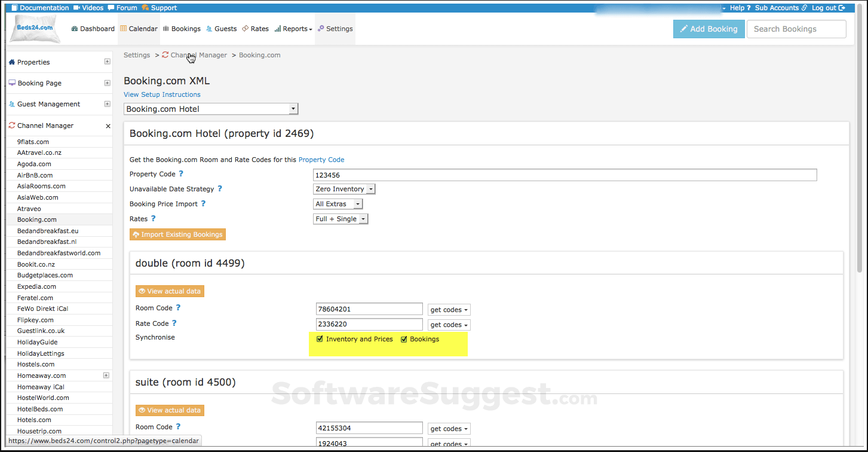
Task: Expand the Booking Page sidebar section
Action: click(108, 83)
